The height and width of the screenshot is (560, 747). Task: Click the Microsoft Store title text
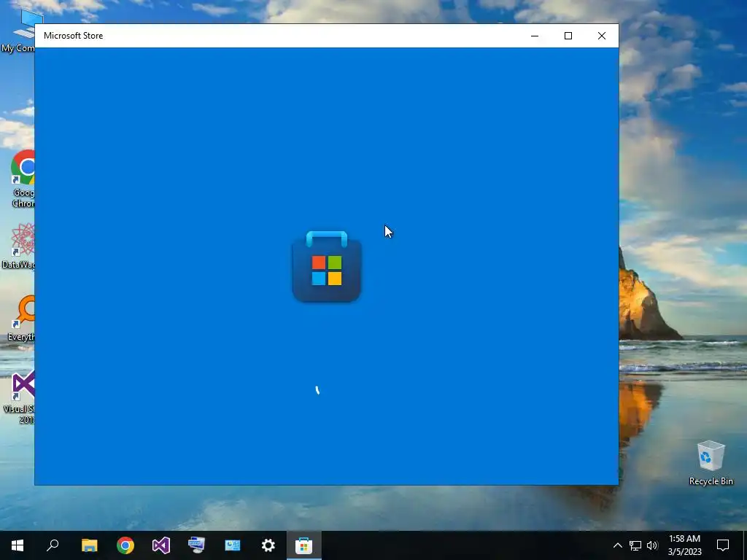pos(74,36)
